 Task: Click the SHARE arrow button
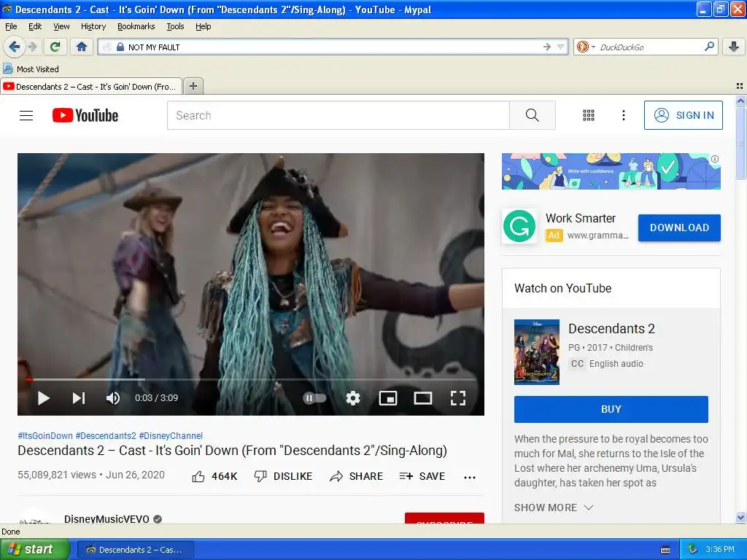(356, 476)
